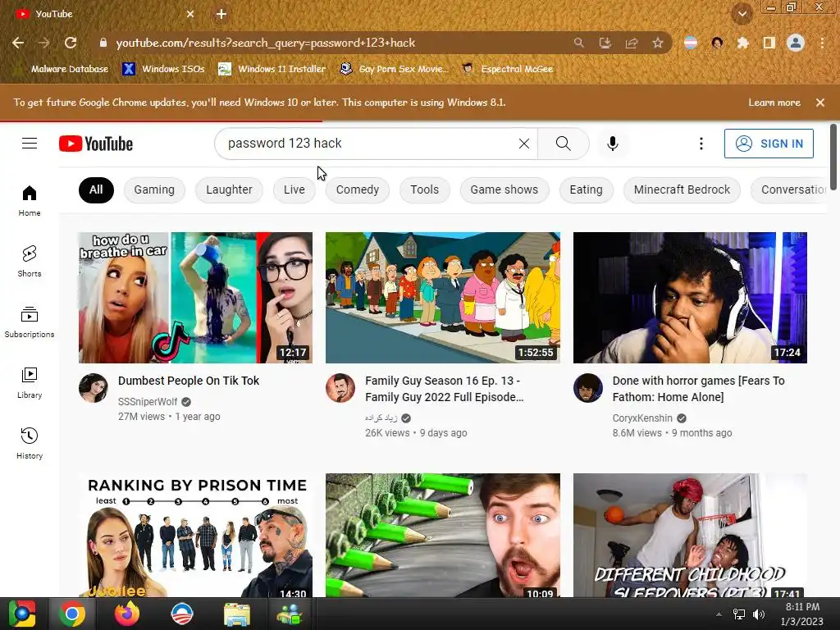Open Ranking By Prison Time thumbnail
Image resolution: width=840 pixels, height=630 pixels.
pos(195,535)
